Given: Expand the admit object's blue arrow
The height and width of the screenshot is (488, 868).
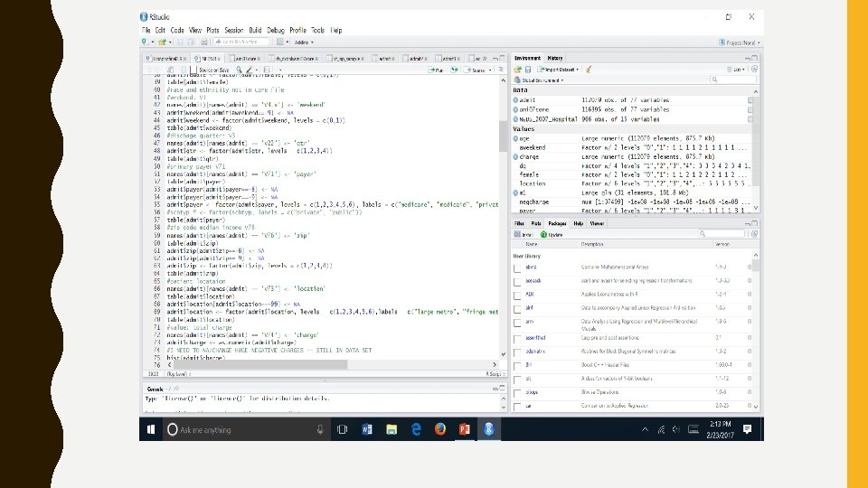Looking at the screenshot, I should (515, 100).
